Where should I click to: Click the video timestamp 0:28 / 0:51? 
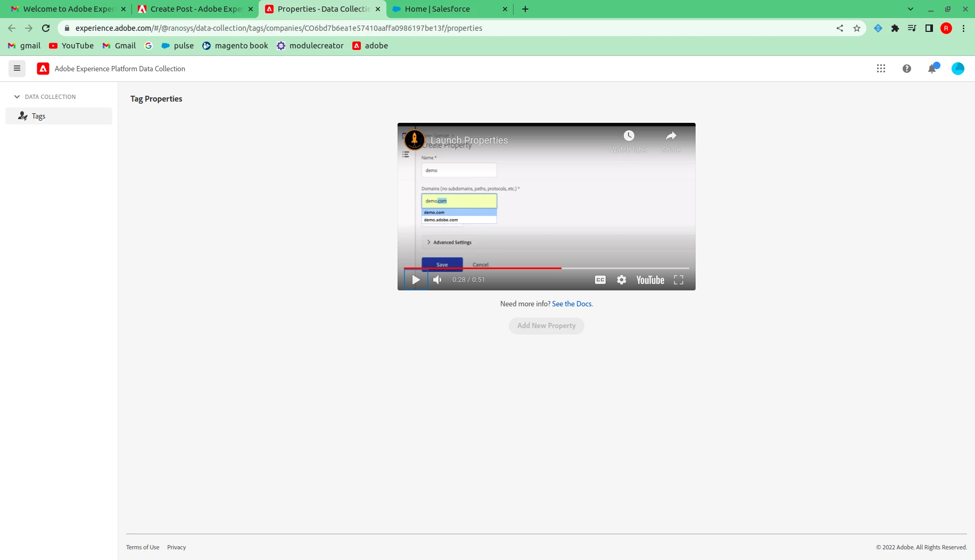point(469,280)
